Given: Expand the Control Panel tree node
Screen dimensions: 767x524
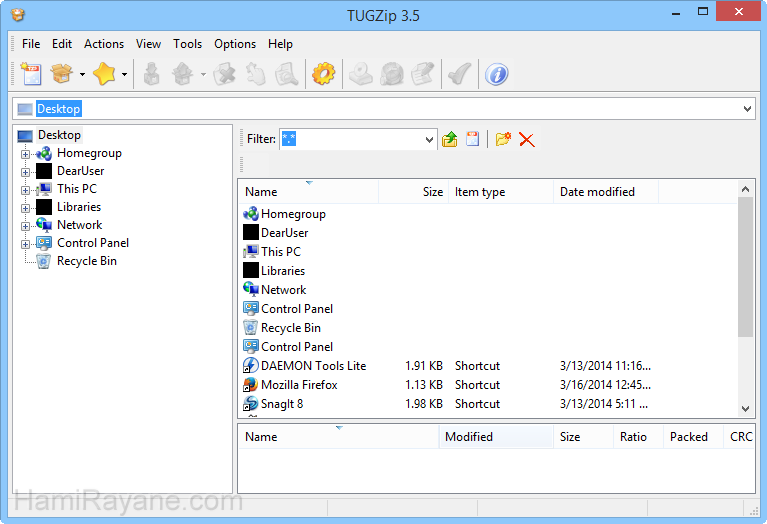Looking at the screenshot, I should point(25,244).
